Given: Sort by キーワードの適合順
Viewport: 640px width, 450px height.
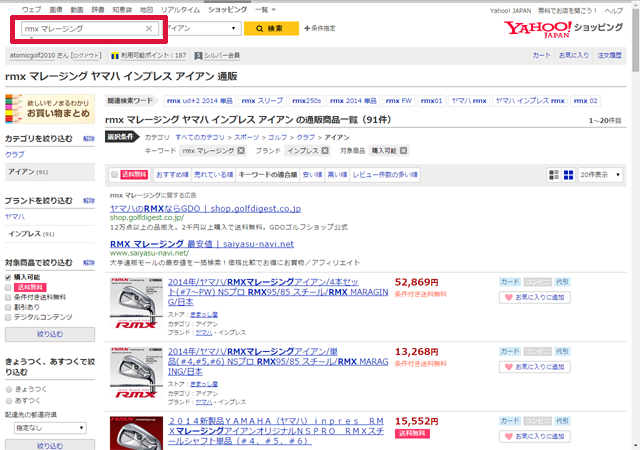Looking at the screenshot, I should pos(268,175).
